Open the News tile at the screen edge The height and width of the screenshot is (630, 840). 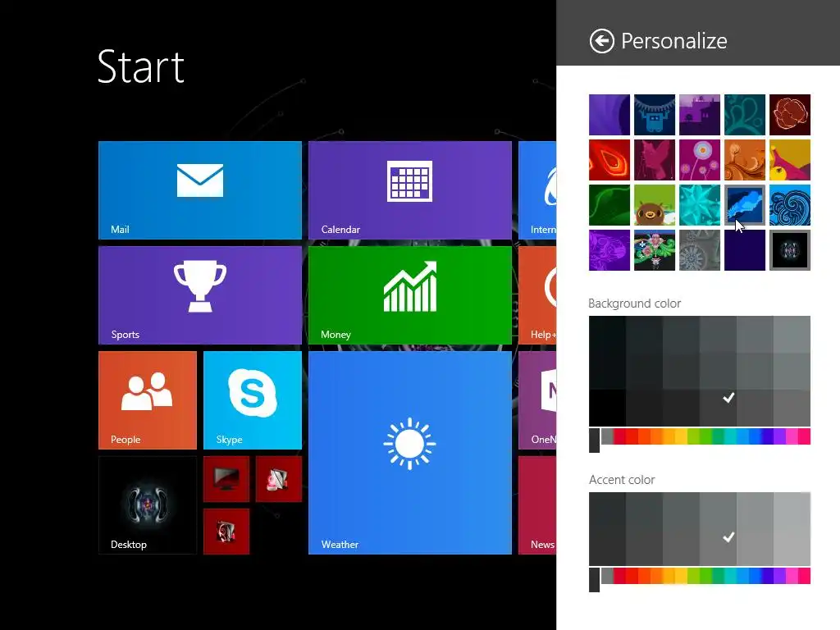(x=537, y=505)
